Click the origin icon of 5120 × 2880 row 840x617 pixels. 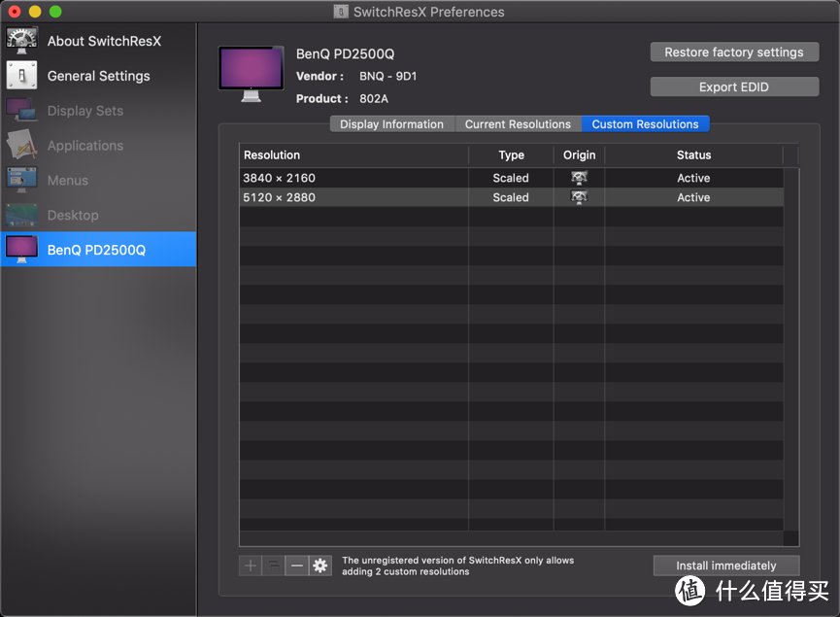579,197
